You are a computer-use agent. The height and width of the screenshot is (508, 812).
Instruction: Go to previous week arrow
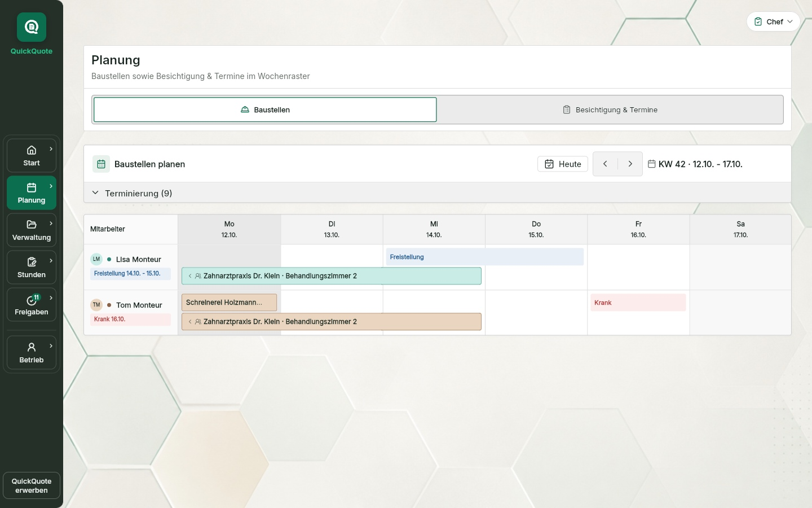[x=605, y=164]
